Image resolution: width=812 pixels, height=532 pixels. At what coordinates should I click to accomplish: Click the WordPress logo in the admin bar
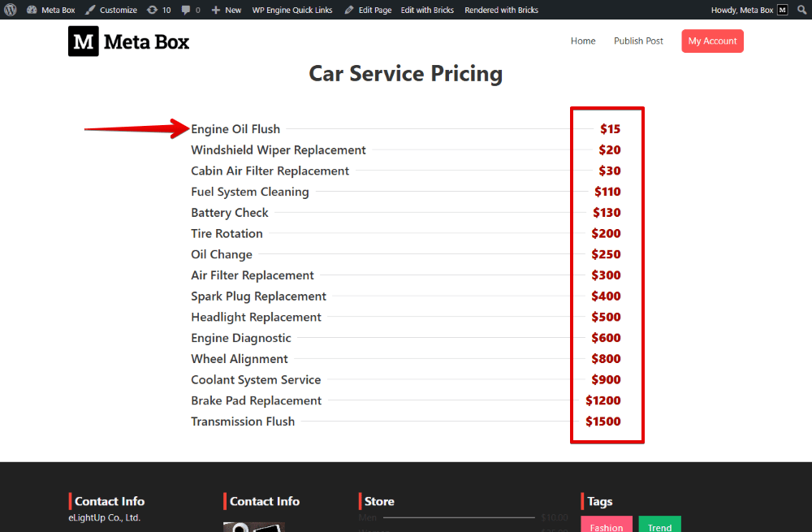(x=9, y=9)
